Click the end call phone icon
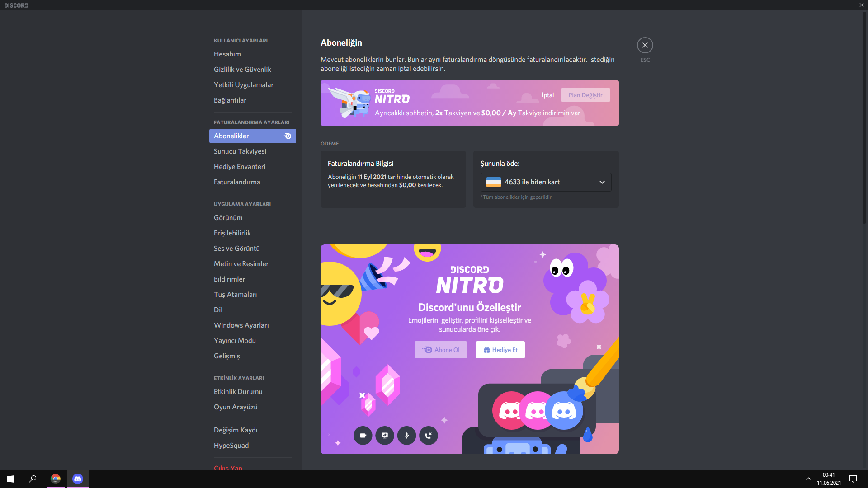This screenshot has height=488, width=868. [429, 436]
